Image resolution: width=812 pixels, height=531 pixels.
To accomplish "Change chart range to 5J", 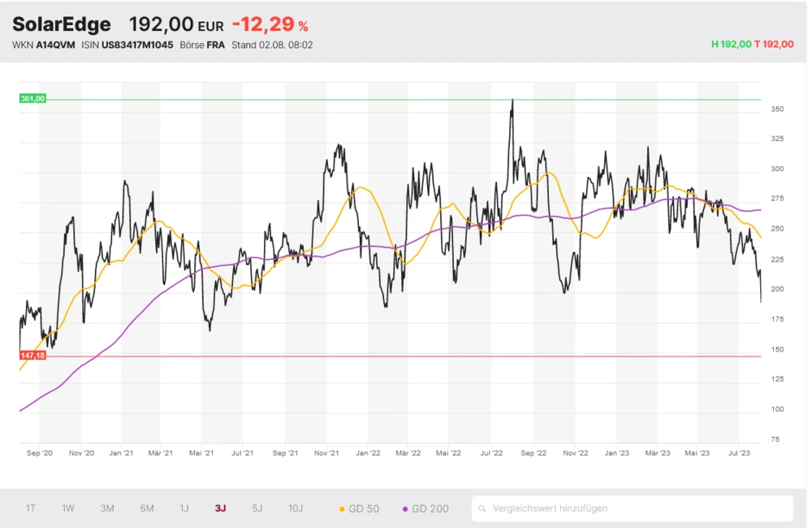I will [x=257, y=509].
